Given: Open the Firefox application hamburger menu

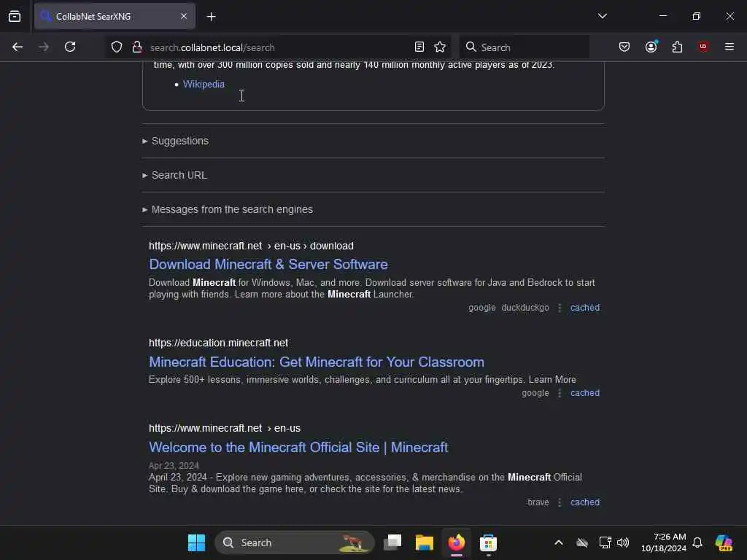Looking at the screenshot, I should [729, 47].
